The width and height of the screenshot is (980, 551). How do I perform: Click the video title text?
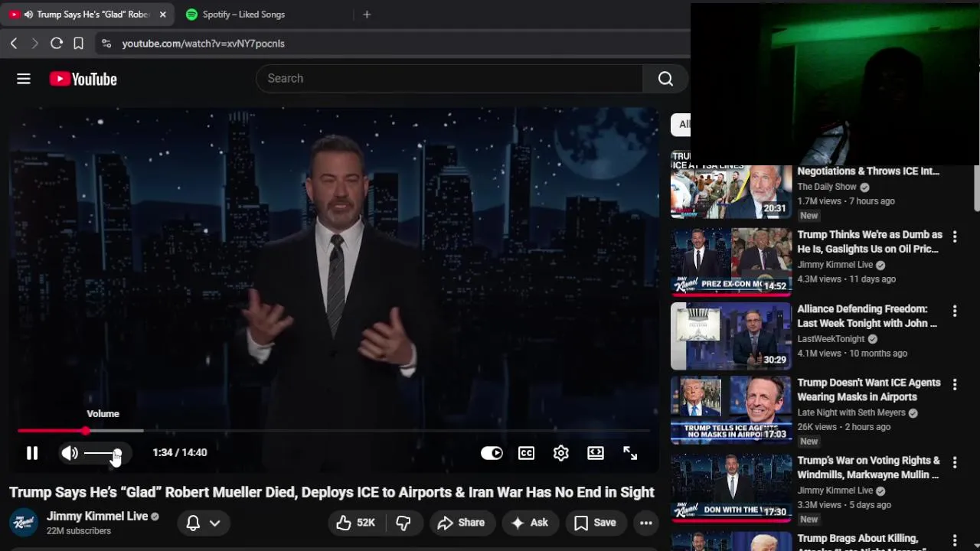point(332,492)
